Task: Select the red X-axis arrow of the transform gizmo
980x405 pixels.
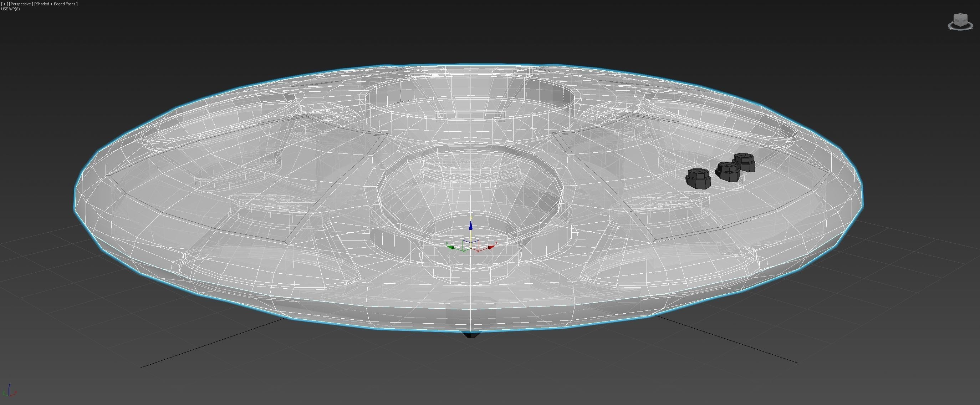Action: [491, 247]
